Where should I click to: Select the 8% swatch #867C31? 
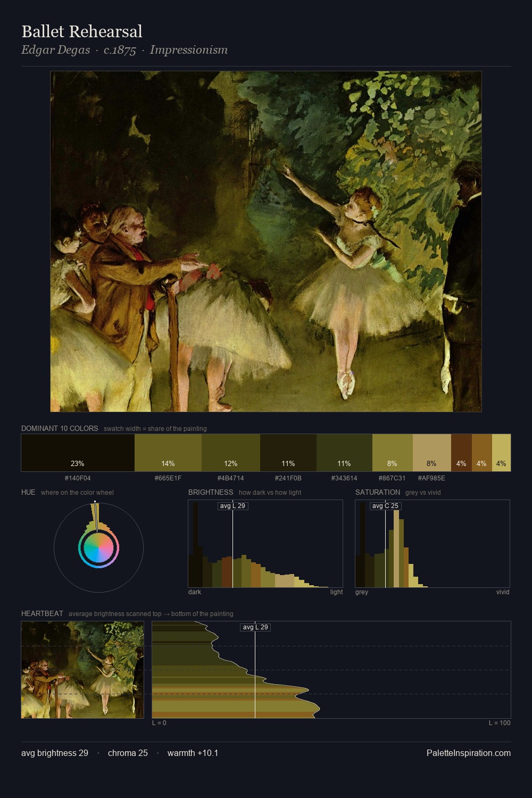click(x=392, y=453)
